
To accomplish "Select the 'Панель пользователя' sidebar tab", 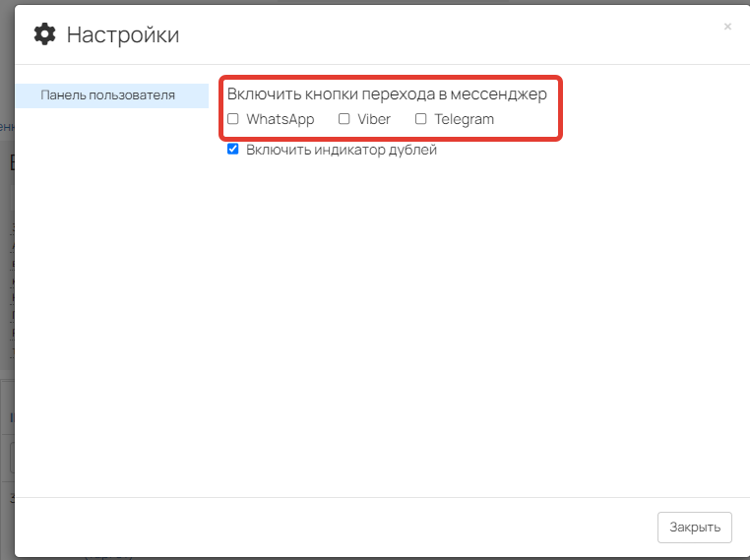I will click(x=110, y=95).
